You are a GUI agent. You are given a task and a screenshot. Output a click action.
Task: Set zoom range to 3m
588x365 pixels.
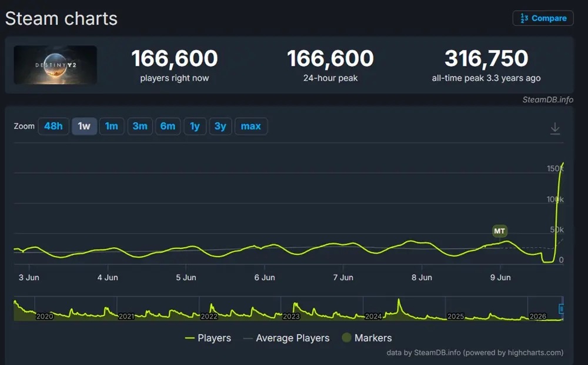(x=140, y=126)
